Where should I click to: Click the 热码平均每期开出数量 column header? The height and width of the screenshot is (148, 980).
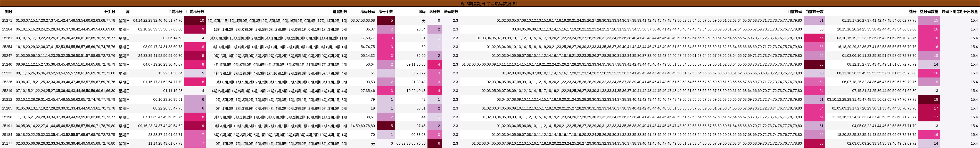pos(959,12)
